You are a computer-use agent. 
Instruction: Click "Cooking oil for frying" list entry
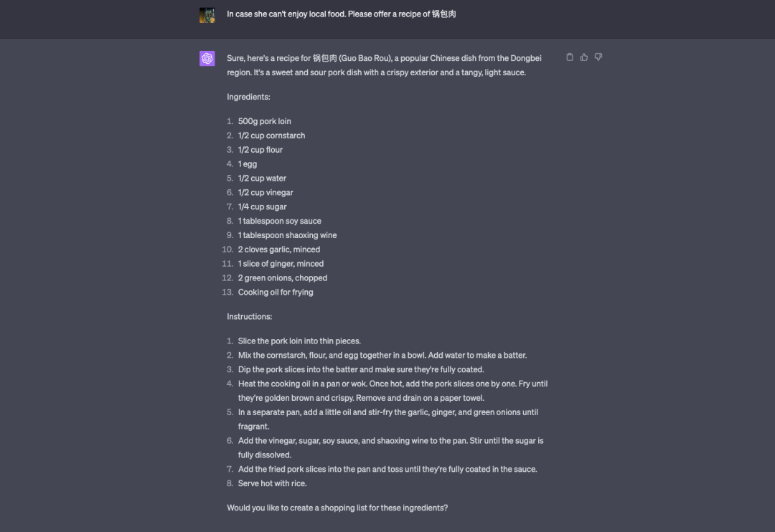pyautogui.click(x=276, y=292)
